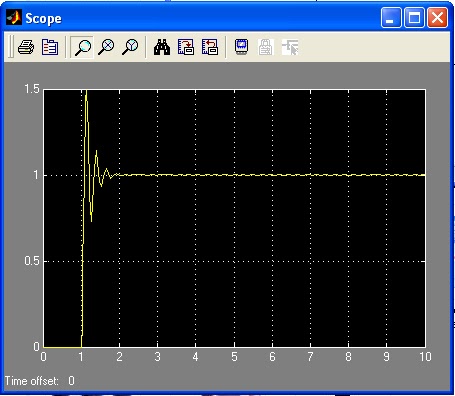The height and width of the screenshot is (396, 455).
Task: Close the Scope window
Action: pyautogui.click(x=437, y=18)
